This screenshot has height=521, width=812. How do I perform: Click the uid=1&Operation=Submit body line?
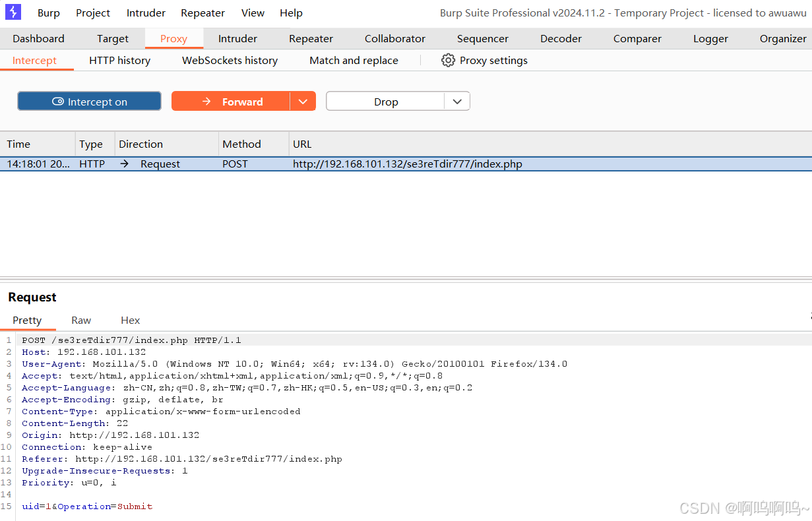point(87,506)
